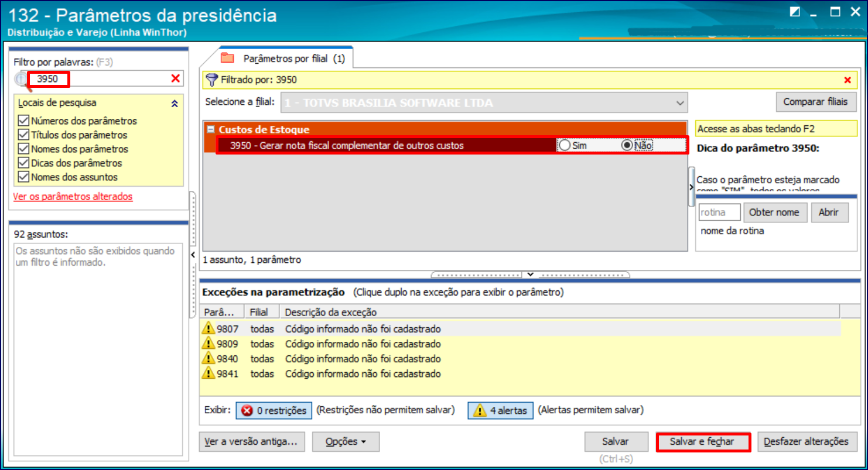Show 4 alertas toggle button

[501, 410]
